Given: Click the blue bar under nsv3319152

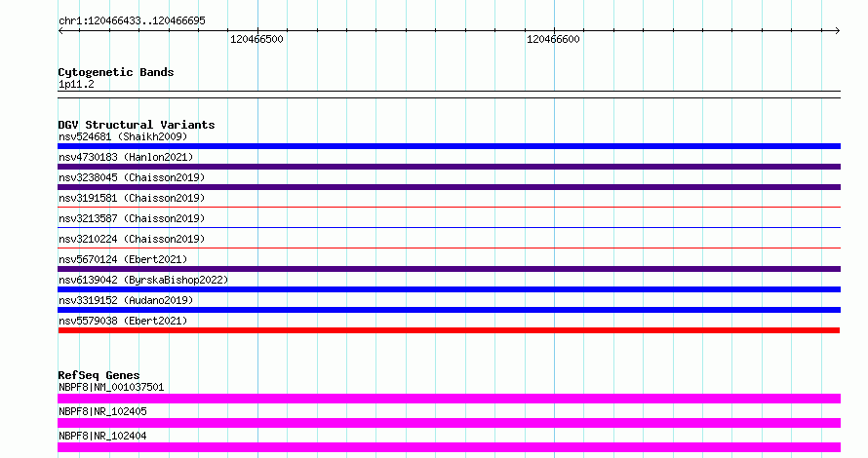Looking at the screenshot, I should pyautogui.click(x=449, y=310).
